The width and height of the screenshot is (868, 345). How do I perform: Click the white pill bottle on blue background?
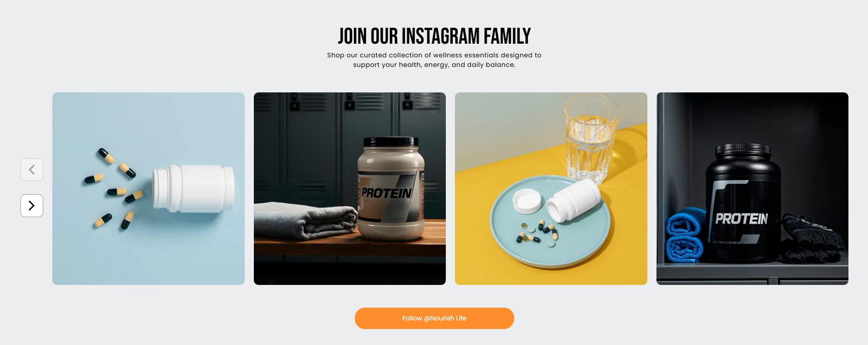pos(194,188)
